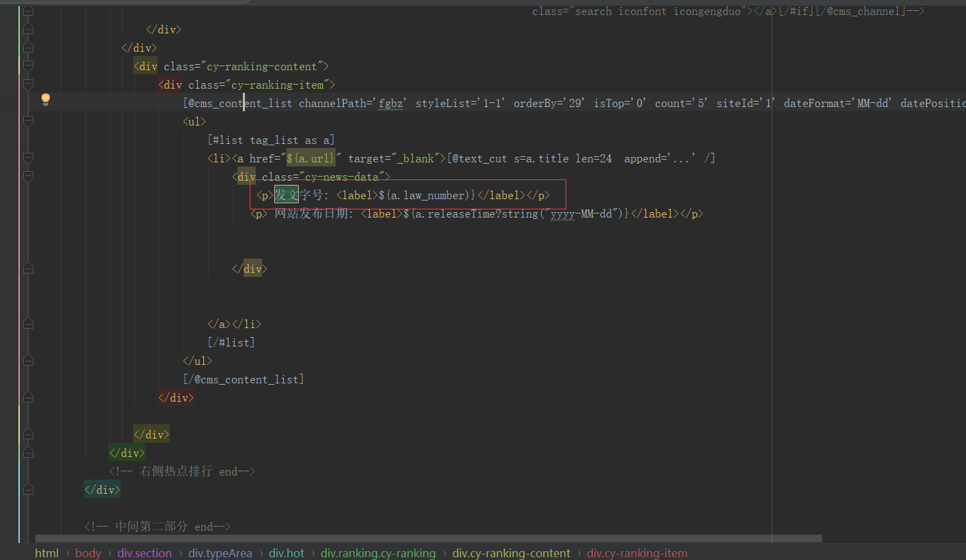This screenshot has width=966, height=560.
Task: Jump to div.typeArea breadcrumb
Action: (220, 553)
